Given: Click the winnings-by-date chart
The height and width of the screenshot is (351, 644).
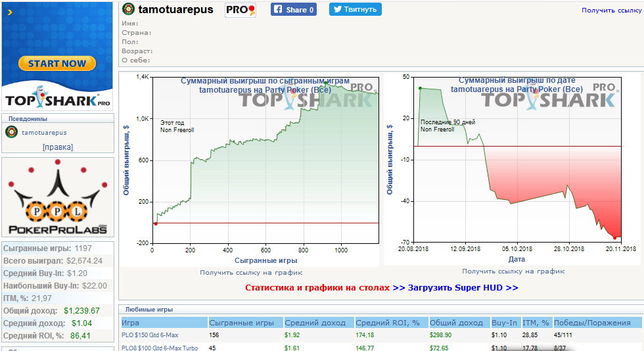Looking at the screenshot, I should pos(512,170).
